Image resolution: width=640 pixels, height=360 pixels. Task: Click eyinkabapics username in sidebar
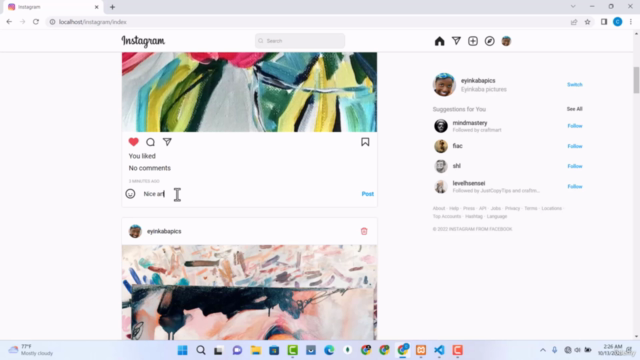coord(478,81)
